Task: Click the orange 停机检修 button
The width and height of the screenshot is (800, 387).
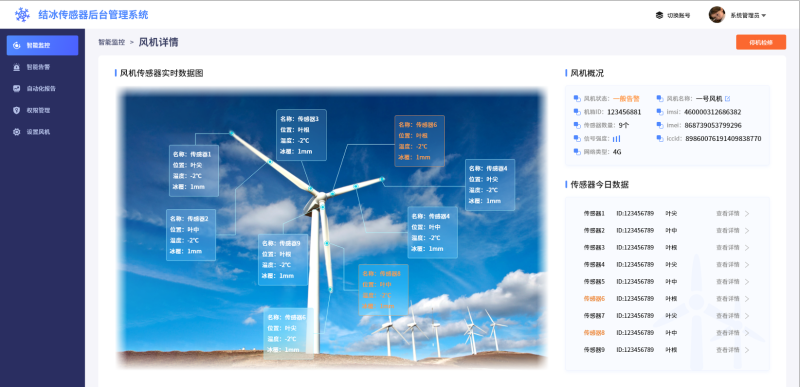Action: pos(761,42)
